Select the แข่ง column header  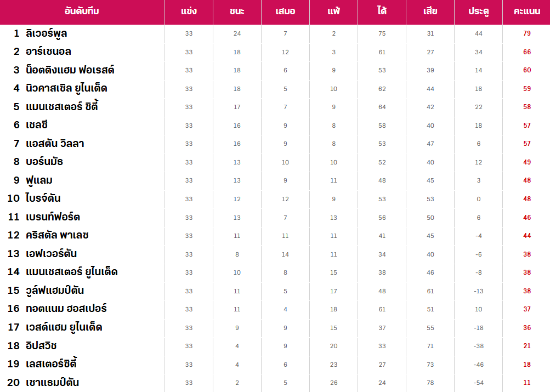click(189, 11)
